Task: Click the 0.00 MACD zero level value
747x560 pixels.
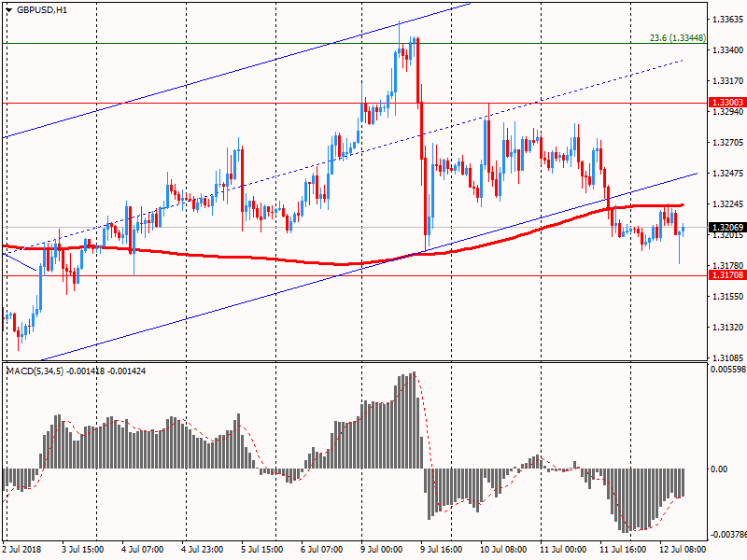Action: (719, 469)
